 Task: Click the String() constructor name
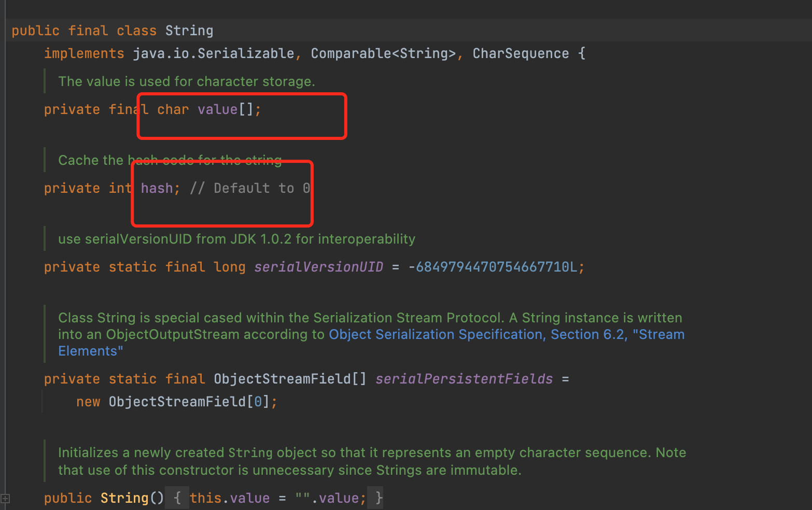tap(124, 498)
